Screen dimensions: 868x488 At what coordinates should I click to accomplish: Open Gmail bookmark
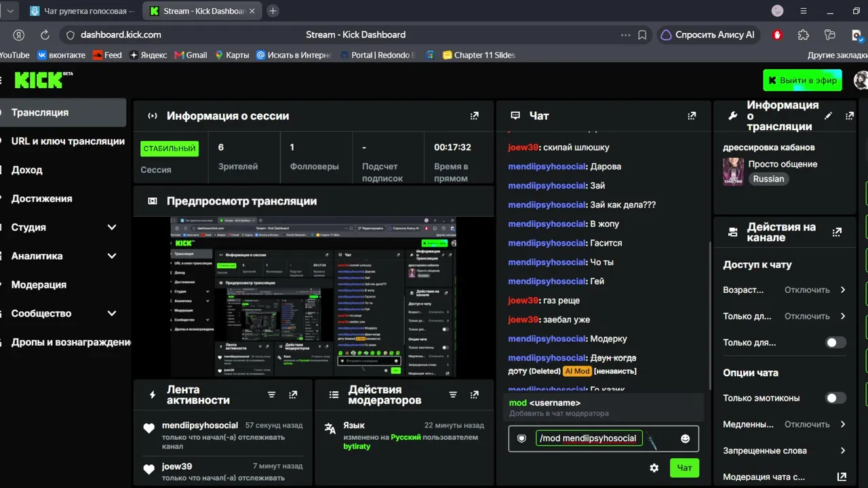point(191,55)
